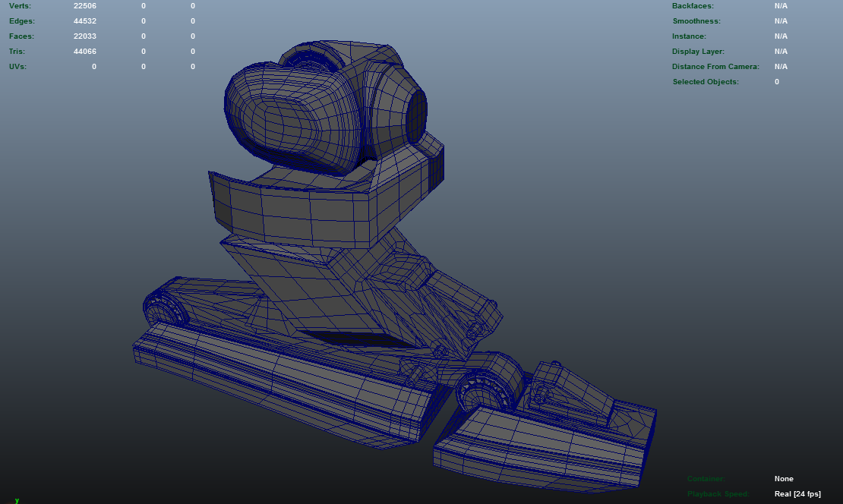This screenshot has height=504, width=843.
Task: Click the Backfaces: label
Action: tap(693, 6)
